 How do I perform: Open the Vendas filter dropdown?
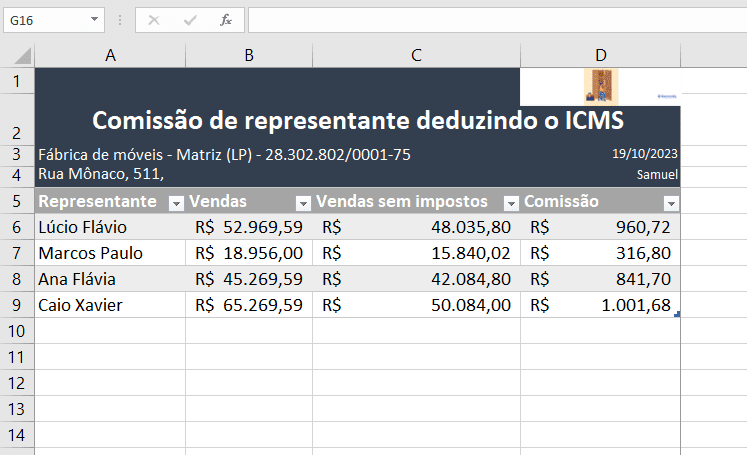303,202
